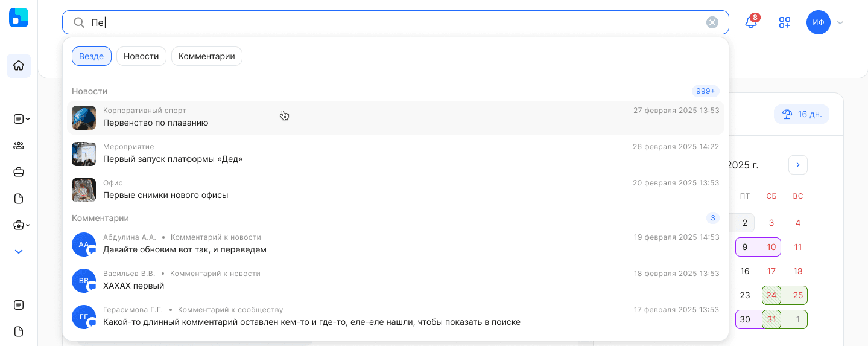Image resolution: width=868 pixels, height=346 pixels.
Task: Open the people section in sidebar
Action: (19, 146)
